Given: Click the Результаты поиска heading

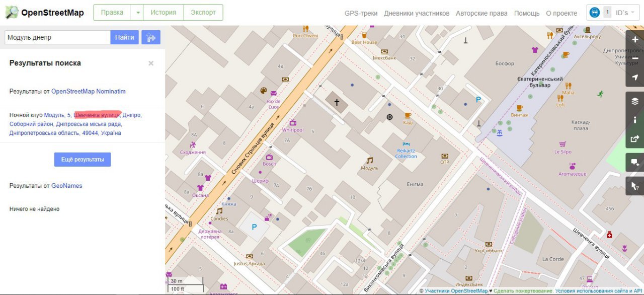Looking at the screenshot, I should pos(45,63).
